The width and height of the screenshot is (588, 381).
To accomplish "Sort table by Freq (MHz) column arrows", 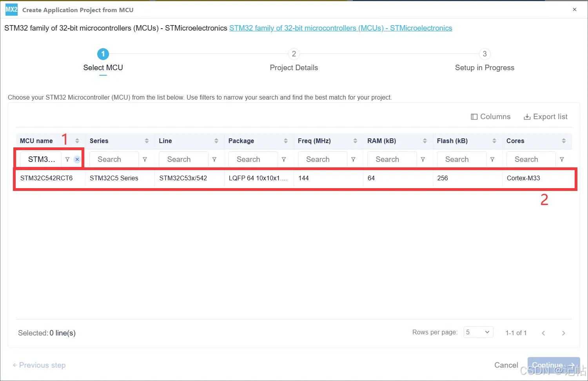I will (355, 141).
